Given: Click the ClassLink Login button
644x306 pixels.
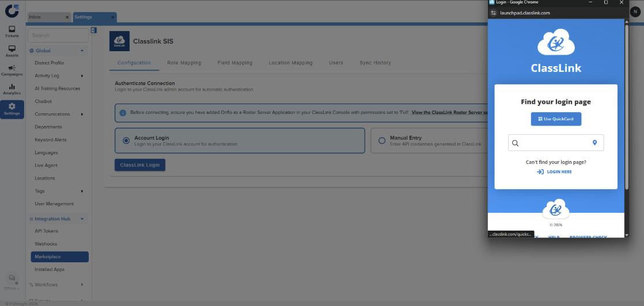Looking at the screenshot, I should tap(140, 165).
